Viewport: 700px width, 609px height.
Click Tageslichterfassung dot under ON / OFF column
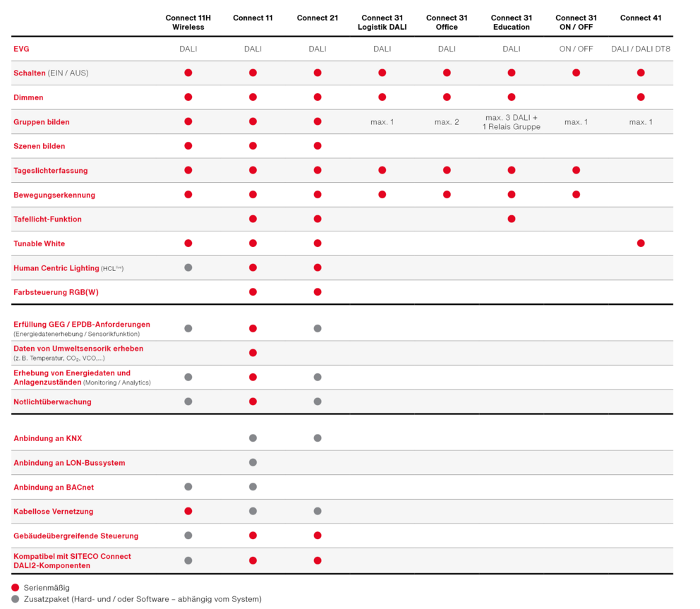(577, 170)
